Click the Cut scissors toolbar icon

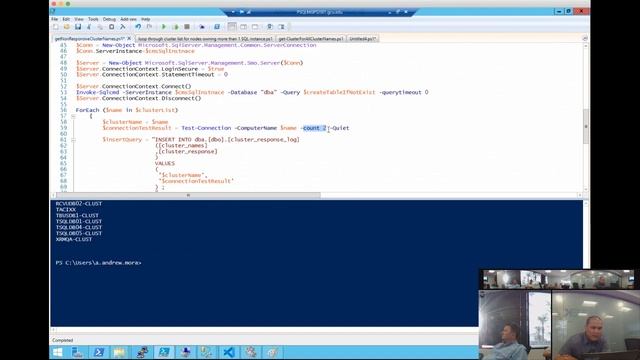[89, 27]
